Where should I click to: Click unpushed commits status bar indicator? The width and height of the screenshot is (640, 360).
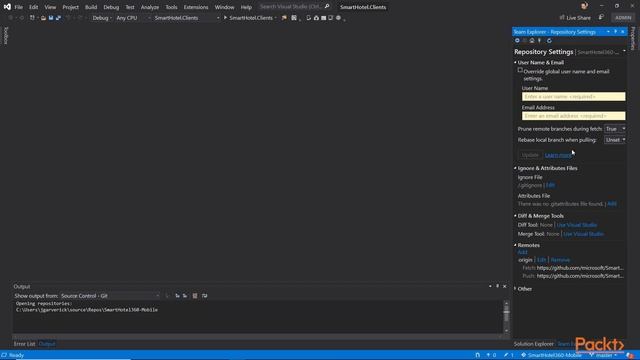pyautogui.click(x=491, y=355)
